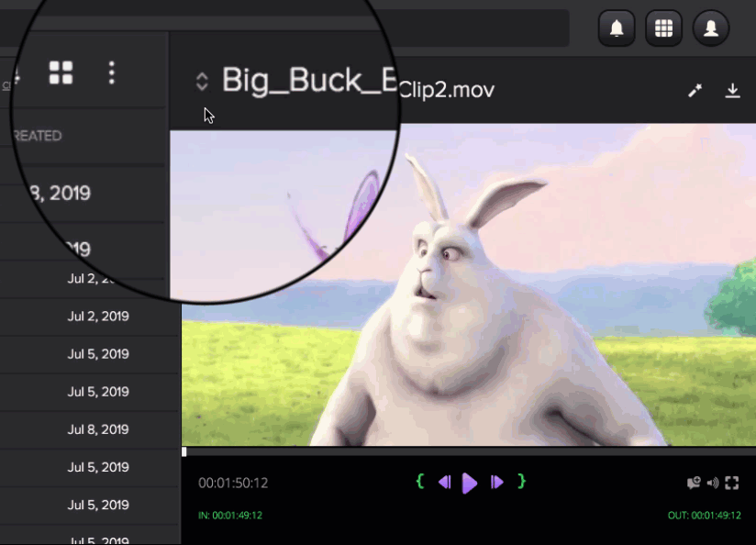The image size is (756, 545).
Task: Open the apps grid menu
Action: (x=663, y=28)
